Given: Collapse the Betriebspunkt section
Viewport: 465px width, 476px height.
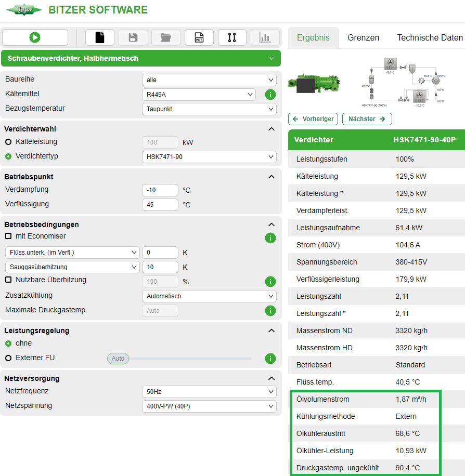Looking at the screenshot, I should pyautogui.click(x=271, y=177).
